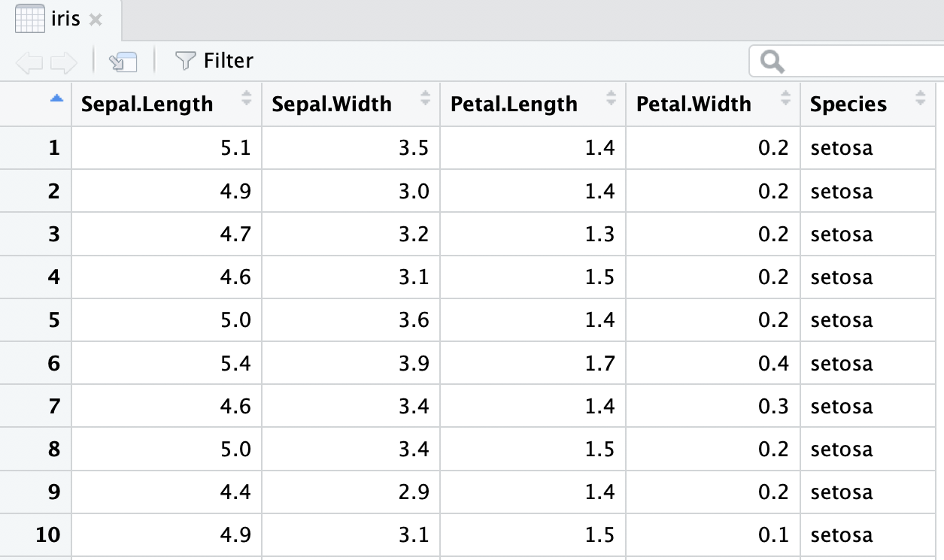Image resolution: width=944 pixels, height=560 pixels.
Task: Select row number 6
Action: point(53,364)
